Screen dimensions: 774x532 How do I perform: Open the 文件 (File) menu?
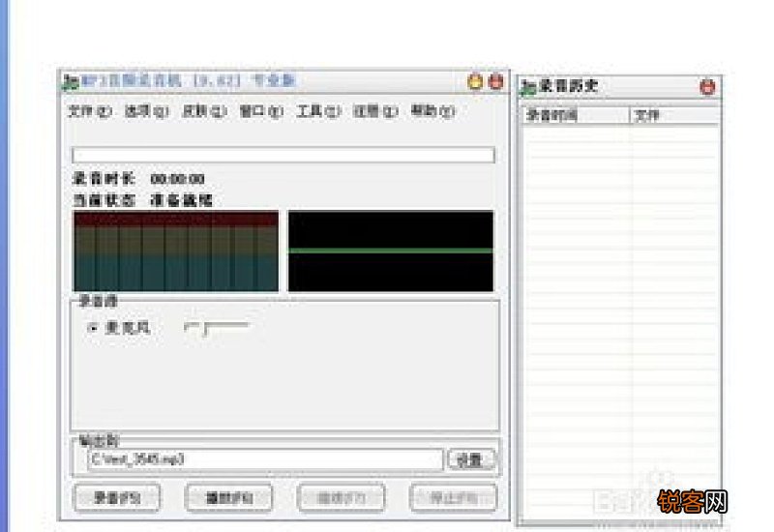tap(90, 111)
